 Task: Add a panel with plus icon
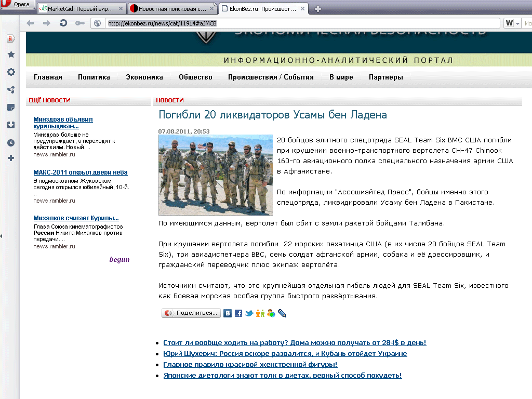[x=11, y=158]
